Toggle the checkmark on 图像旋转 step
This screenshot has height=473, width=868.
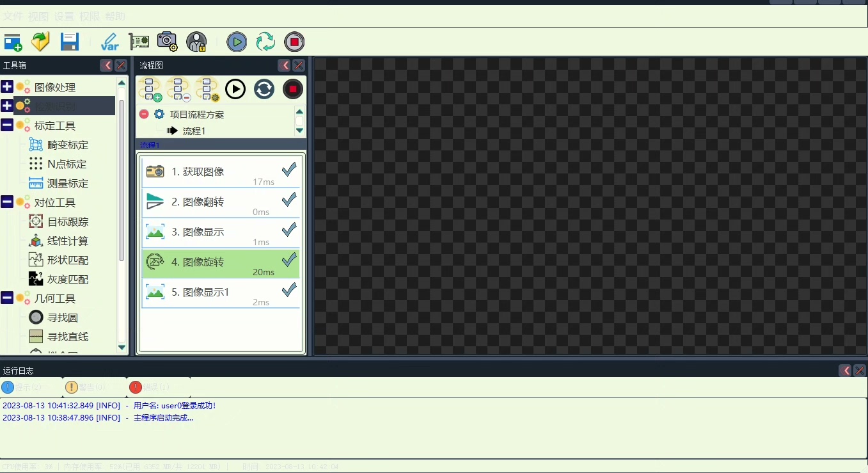click(x=289, y=259)
